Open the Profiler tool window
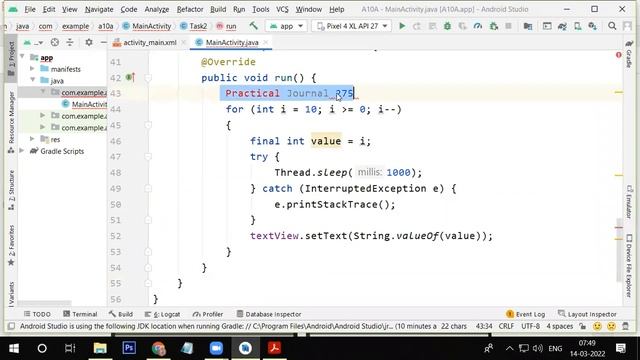The width and height of the screenshot is (640, 360). [208, 314]
